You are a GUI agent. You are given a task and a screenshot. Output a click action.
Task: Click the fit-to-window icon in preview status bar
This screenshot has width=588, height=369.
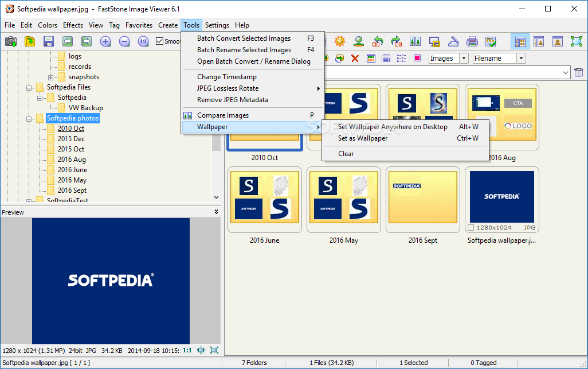pyautogui.click(x=201, y=350)
